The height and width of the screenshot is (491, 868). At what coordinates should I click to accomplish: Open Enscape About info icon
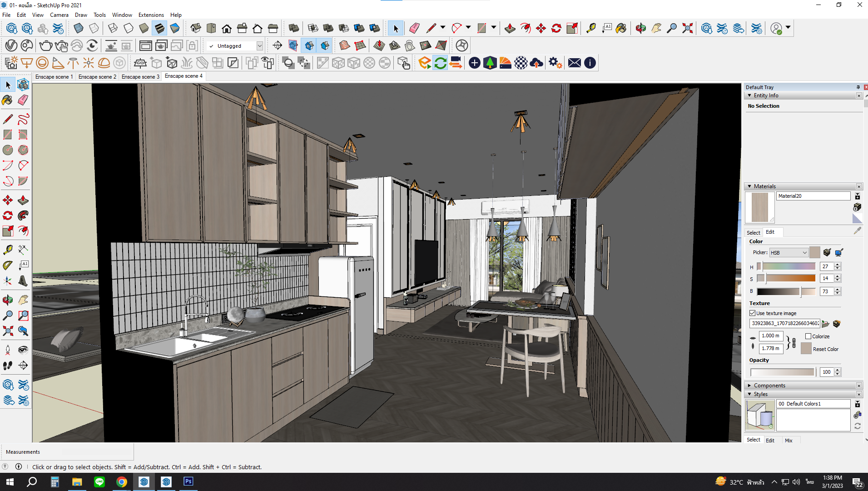click(x=590, y=63)
